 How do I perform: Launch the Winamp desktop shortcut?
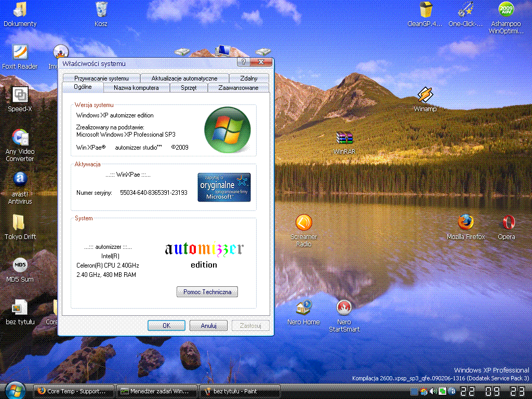pos(425,99)
